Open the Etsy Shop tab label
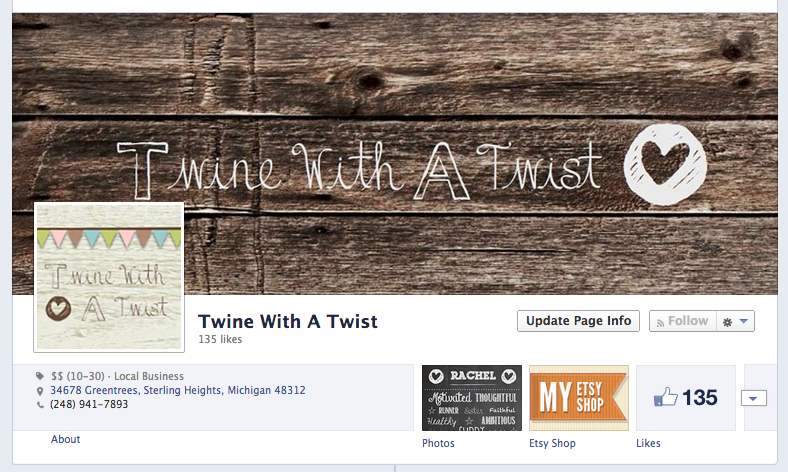The image size is (788, 472). [552, 443]
